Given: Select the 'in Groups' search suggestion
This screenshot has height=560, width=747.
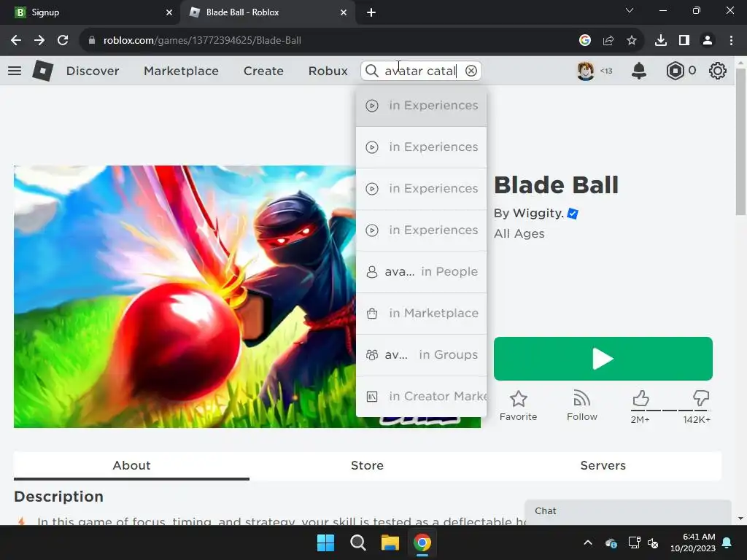Looking at the screenshot, I should coord(421,355).
